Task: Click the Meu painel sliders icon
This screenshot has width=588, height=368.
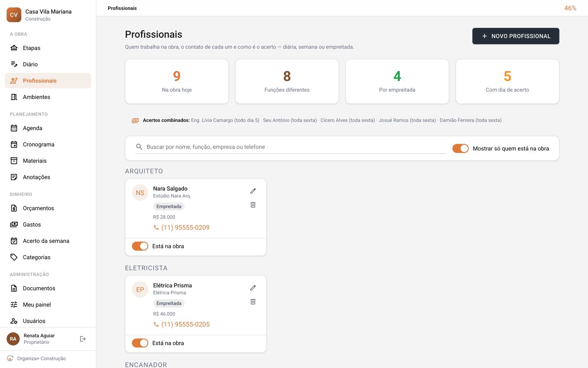Action: click(x=14, y=305)
